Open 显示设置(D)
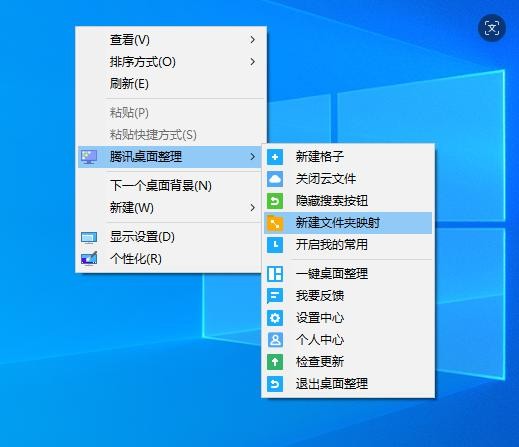Screen dimensions: 519x447 pos(171,237)
